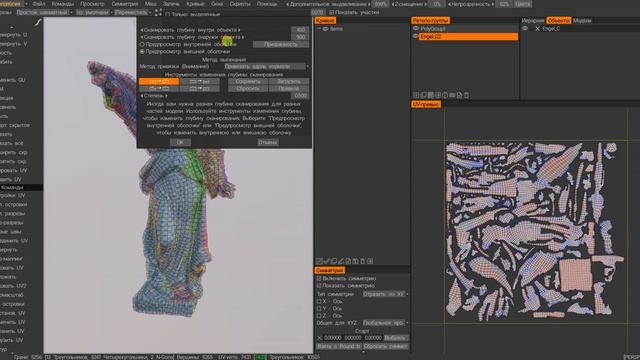Open Тип симметрии dropdown
Viewport: 640px width, 360px height.
385,294
